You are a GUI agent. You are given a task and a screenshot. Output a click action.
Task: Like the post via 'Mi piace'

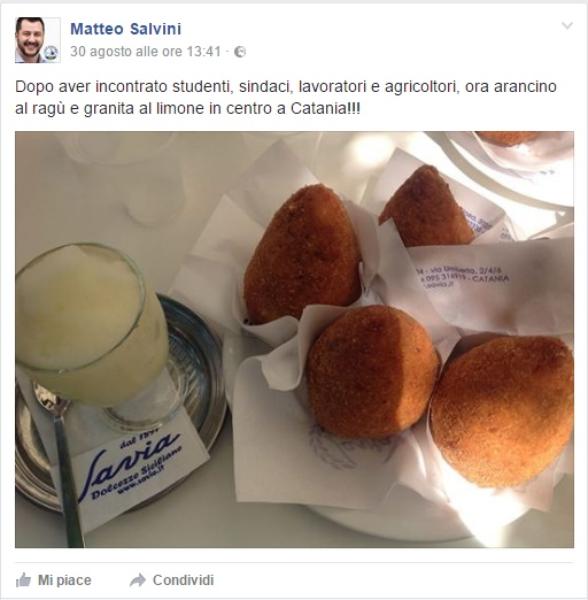64,580
